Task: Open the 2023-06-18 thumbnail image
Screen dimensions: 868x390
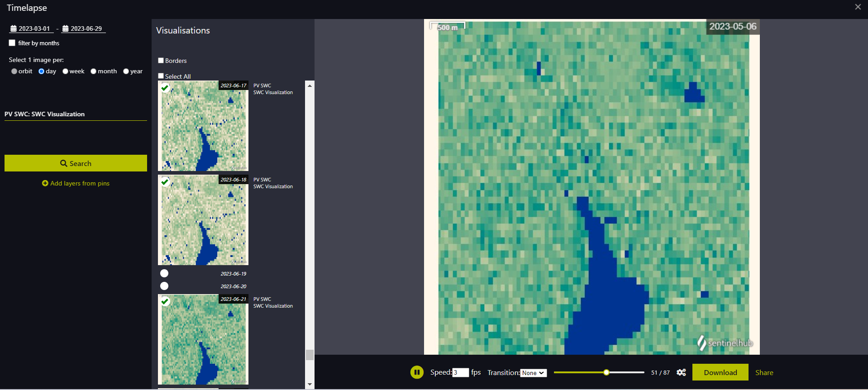Action: tap(203, 220)
